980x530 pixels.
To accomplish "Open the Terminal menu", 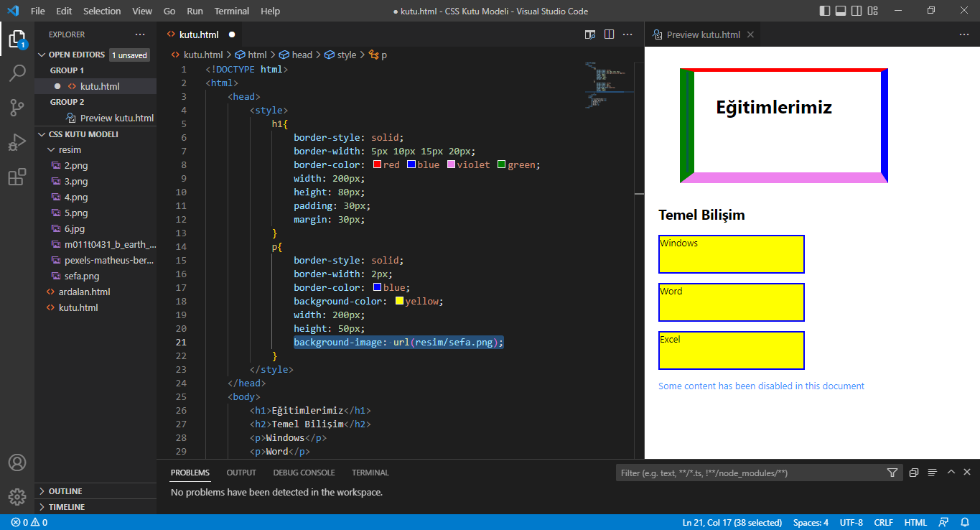I will coord(231,11).
